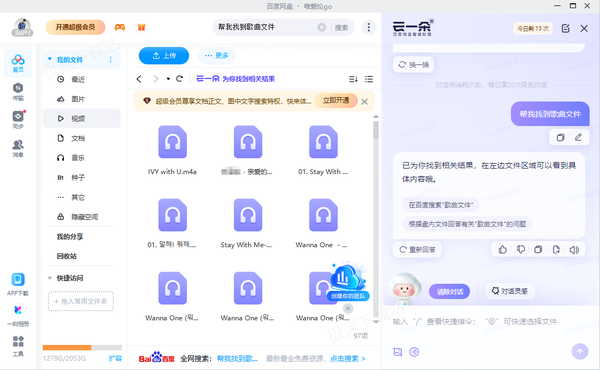The width and height of the screenshot is (600, 370).
Task: Dismiss the 超级会员 promotion banner
Action: pos(364,101)
